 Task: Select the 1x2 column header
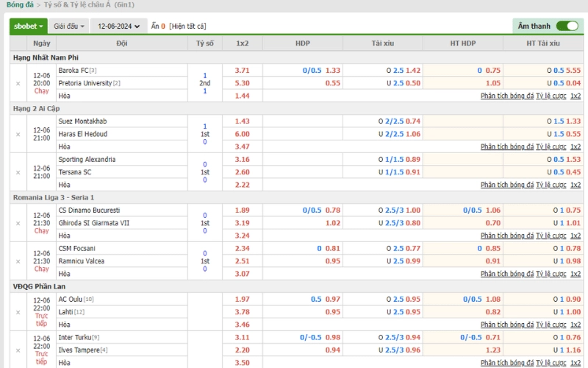243,43
